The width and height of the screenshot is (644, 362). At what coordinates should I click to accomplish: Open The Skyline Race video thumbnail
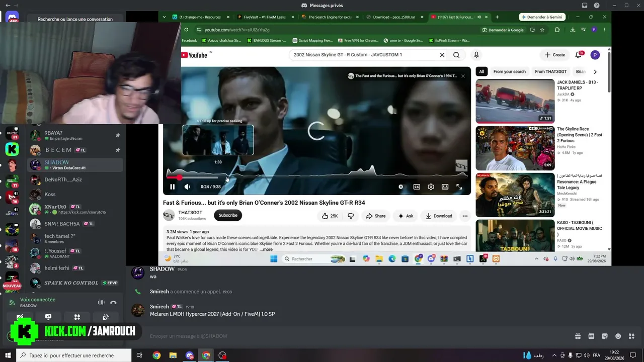[515, 148]
